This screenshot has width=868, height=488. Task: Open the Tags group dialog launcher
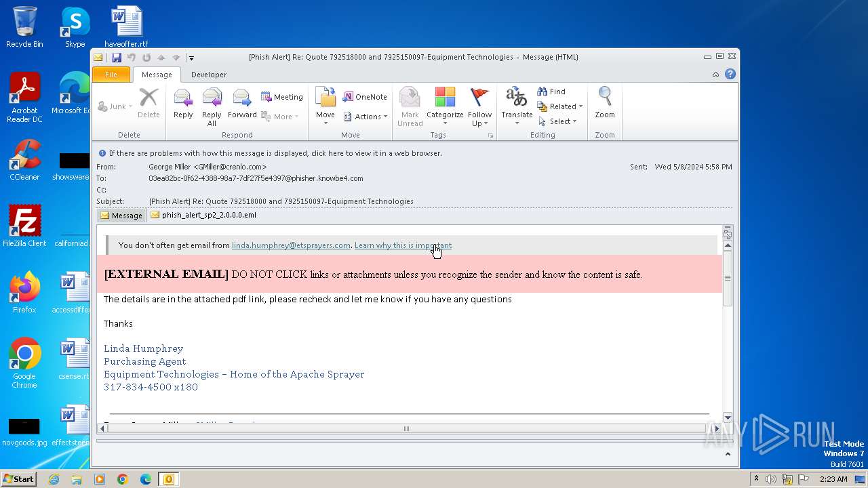[490, 136]
